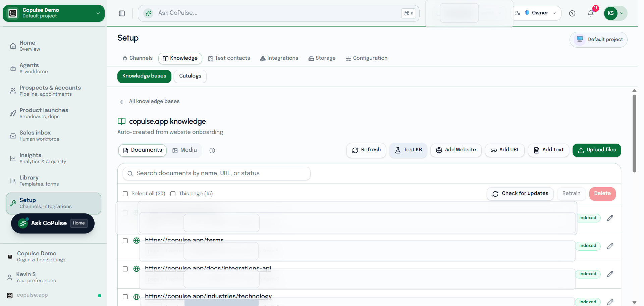
Task: Click the copulse.app link at sidebar bottom
Action: (x=32, y=295)
